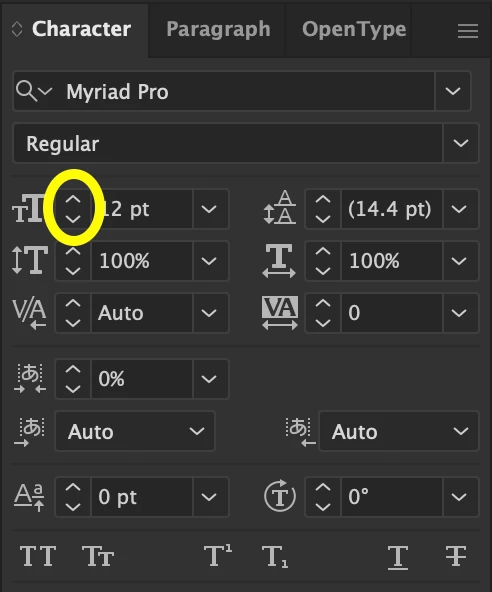Viewport: 492px width, 592px height.
Task: Open the Character panel options menu
Action: coord(468,31)
